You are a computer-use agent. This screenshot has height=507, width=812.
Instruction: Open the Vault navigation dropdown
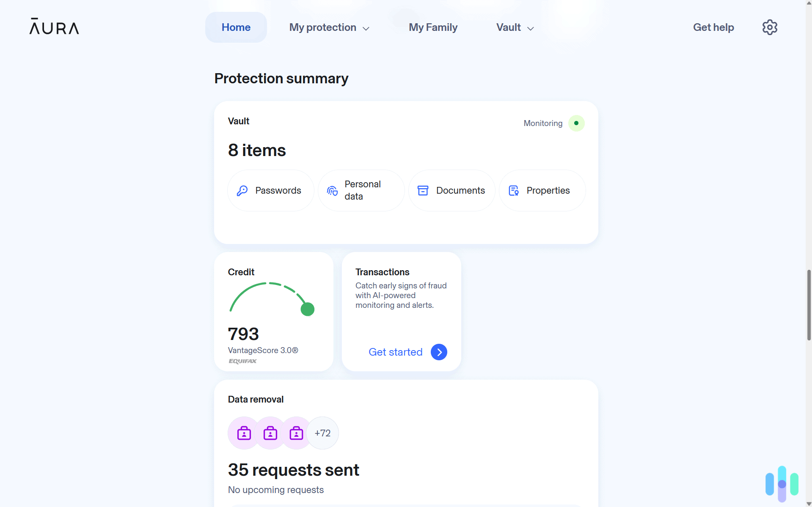514,27
